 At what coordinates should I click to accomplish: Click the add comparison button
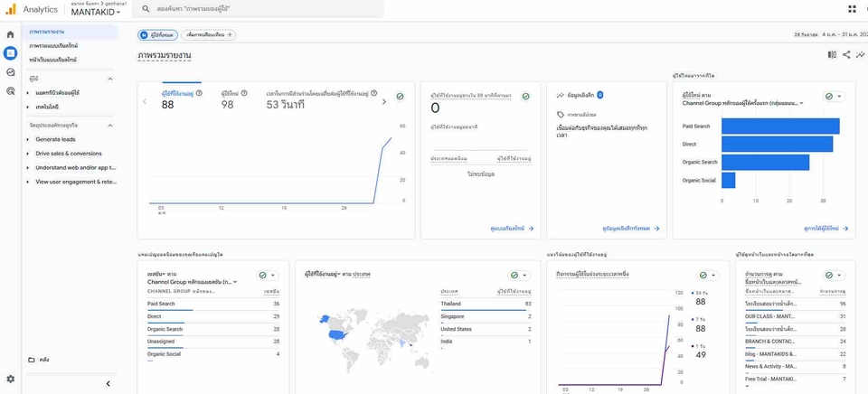[208, 35]
